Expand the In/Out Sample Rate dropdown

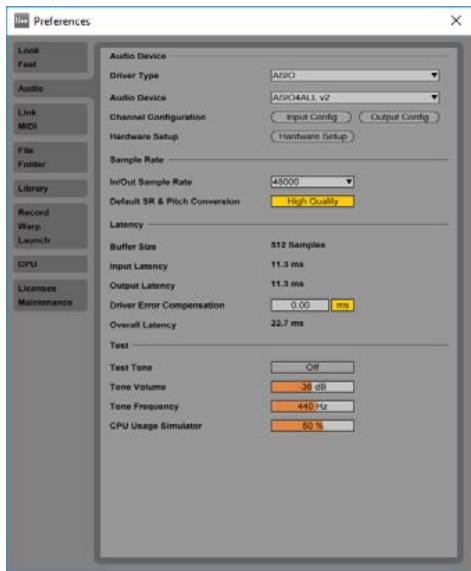[x=313, y=181]
